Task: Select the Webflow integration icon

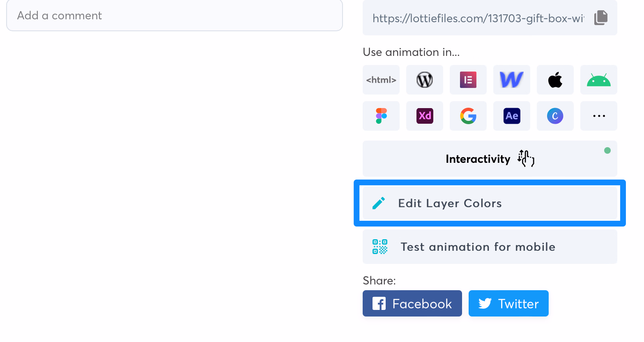Action: 511,80
